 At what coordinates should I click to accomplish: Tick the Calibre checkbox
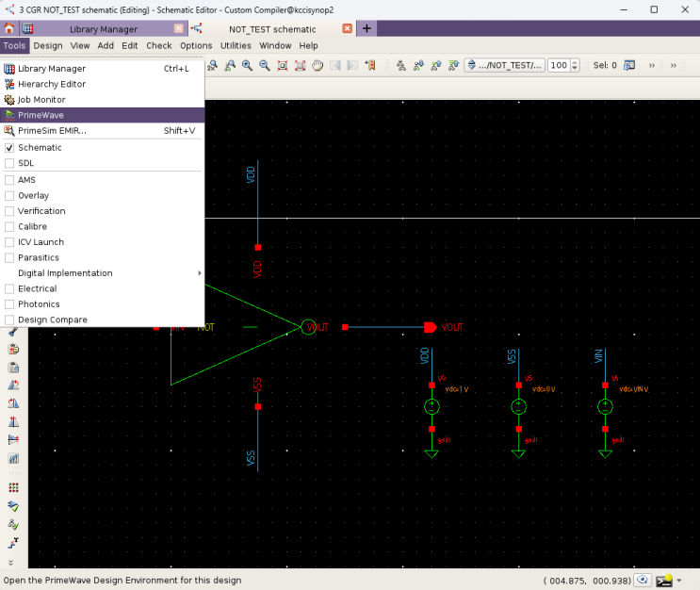[10, 227]
